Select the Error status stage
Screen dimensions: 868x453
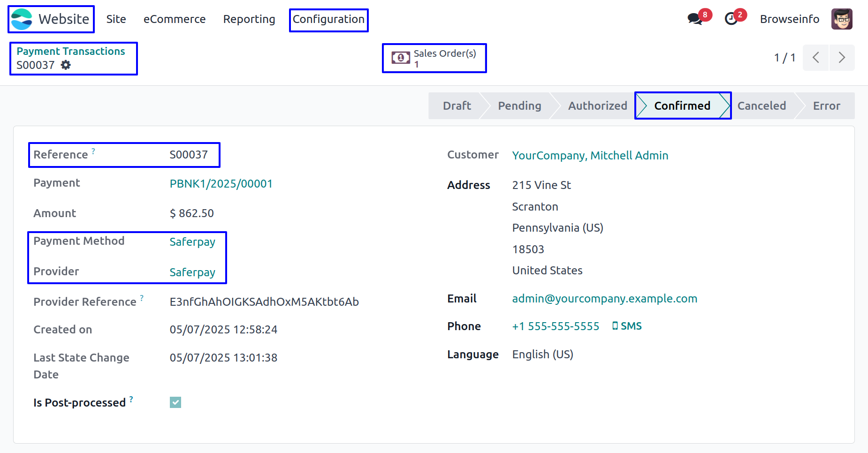tap(826, 106)
